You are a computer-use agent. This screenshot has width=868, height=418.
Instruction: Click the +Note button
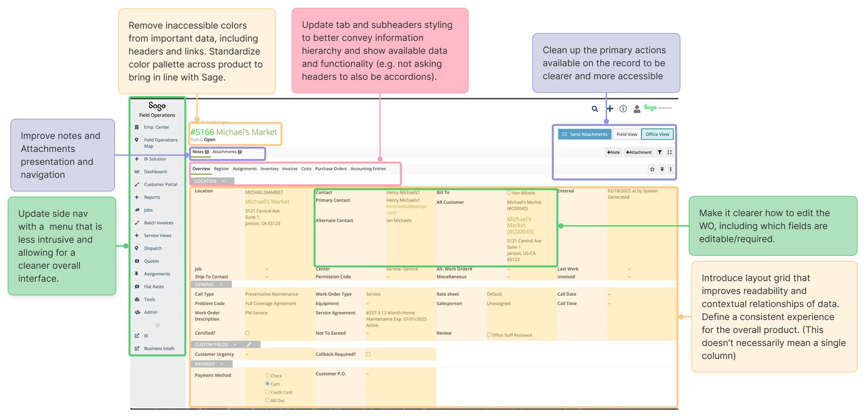click(613, 152)
